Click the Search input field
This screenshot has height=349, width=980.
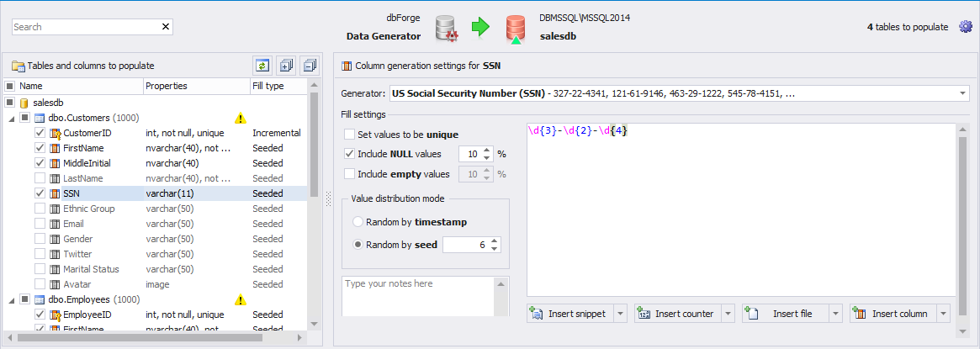(x=87, y=27)
